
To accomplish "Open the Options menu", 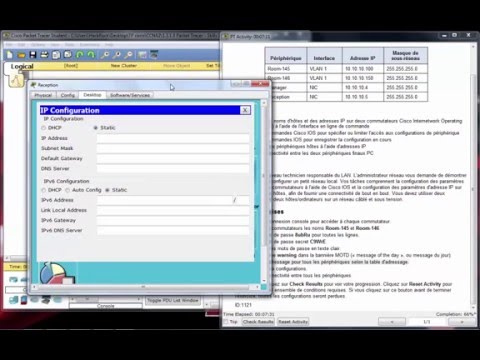I will [x=38, y=45].
